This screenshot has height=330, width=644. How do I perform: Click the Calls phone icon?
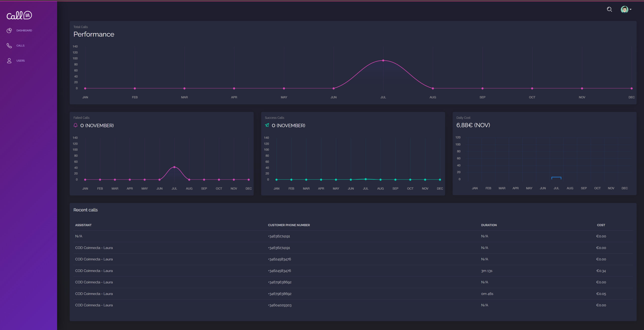coord(9,45)
